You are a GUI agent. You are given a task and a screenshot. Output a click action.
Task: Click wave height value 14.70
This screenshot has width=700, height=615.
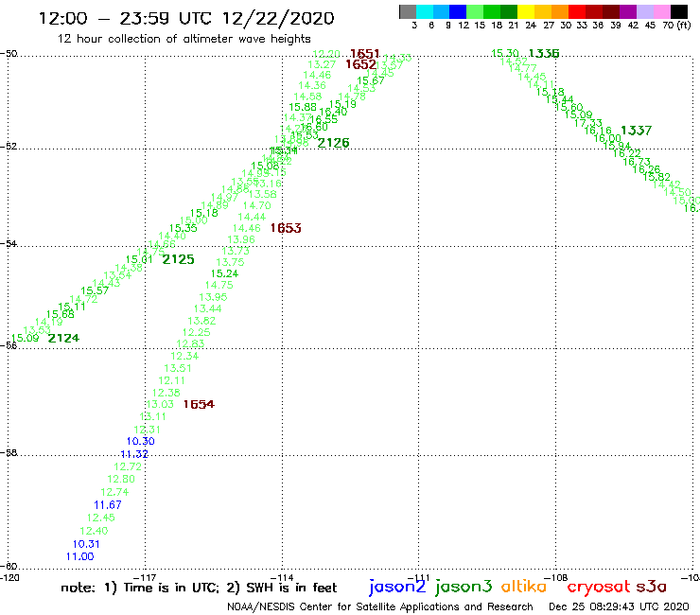257,205
